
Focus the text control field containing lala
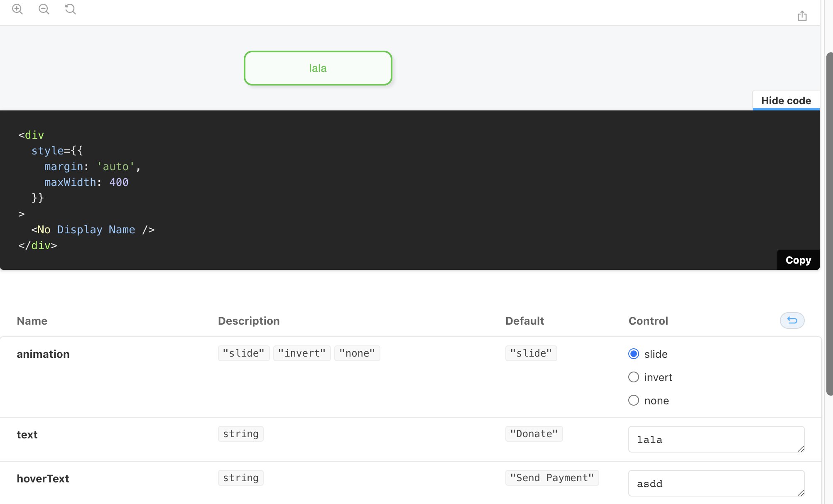(710, 439)
